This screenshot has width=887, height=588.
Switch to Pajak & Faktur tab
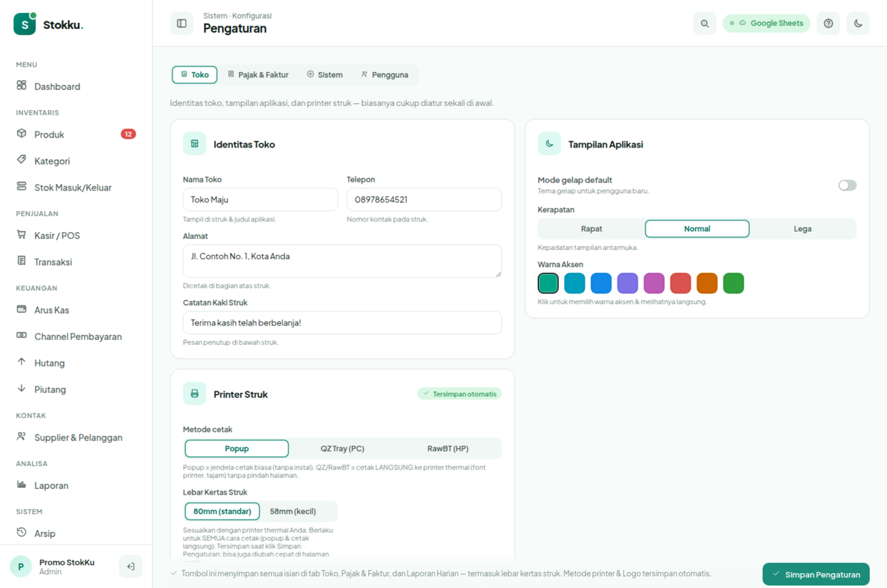258,75
